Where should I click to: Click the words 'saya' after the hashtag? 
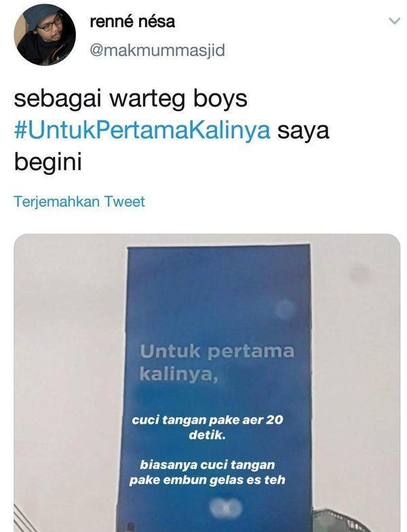click(x=303, y=131)
